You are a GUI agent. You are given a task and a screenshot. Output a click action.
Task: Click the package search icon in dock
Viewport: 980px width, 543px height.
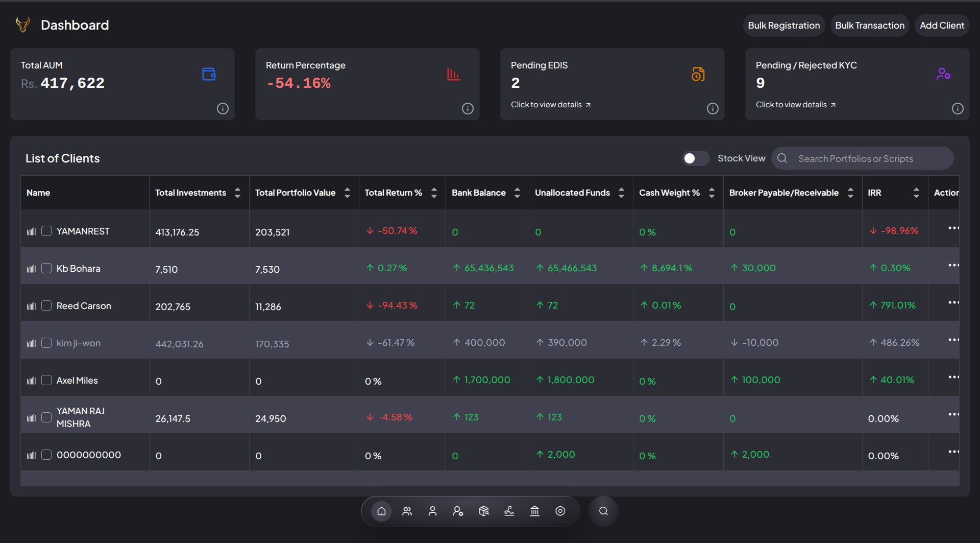483,511
